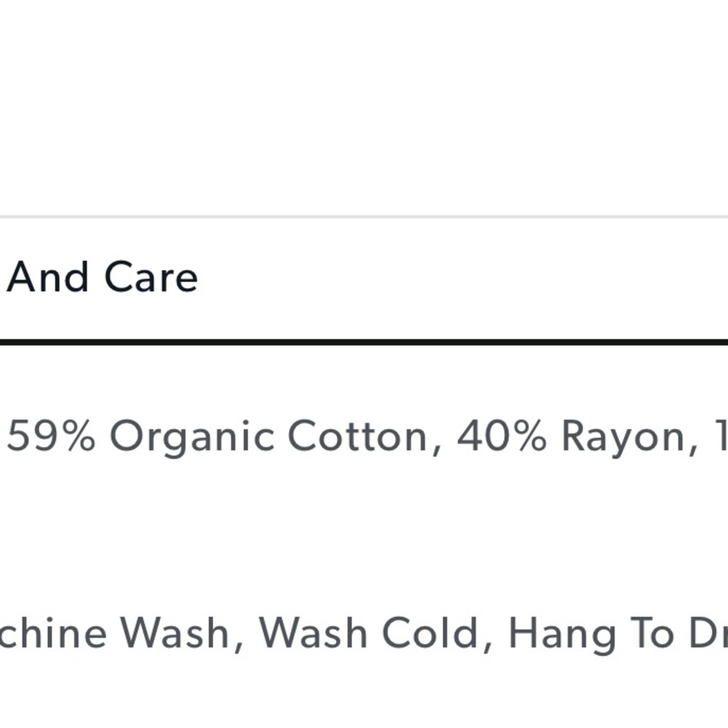Select the "59%" fabric percentage text
This screenshot has height=728, width=728.
[x=51, y=435]
